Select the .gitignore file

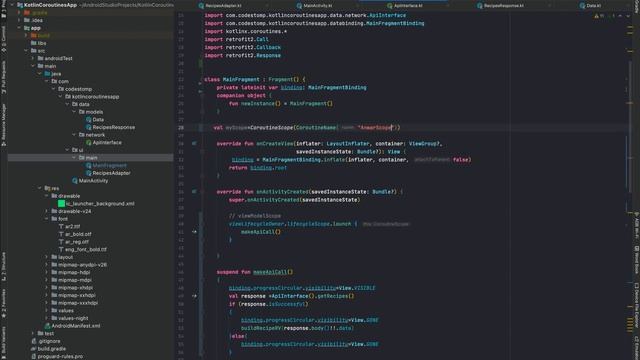[46, 341]
